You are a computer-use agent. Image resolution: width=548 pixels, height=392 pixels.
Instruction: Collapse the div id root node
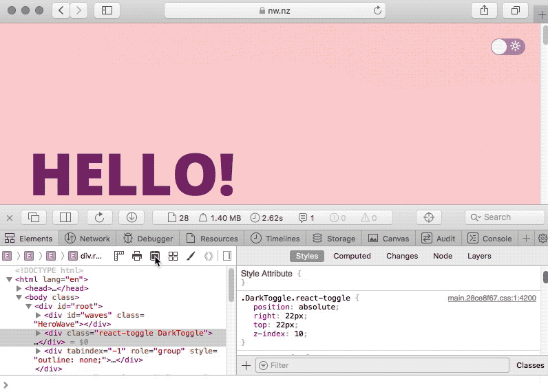pyautogui.click(x=29, y=306)
